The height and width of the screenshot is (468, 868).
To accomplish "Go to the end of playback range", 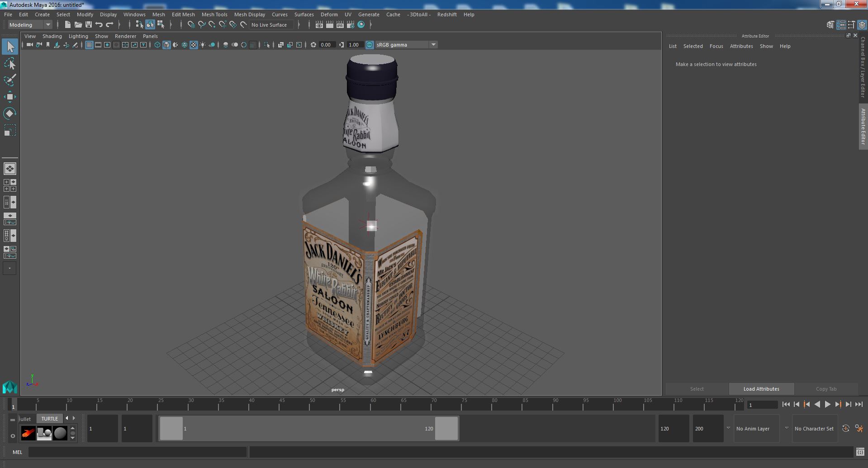I will tap(859, 405).
